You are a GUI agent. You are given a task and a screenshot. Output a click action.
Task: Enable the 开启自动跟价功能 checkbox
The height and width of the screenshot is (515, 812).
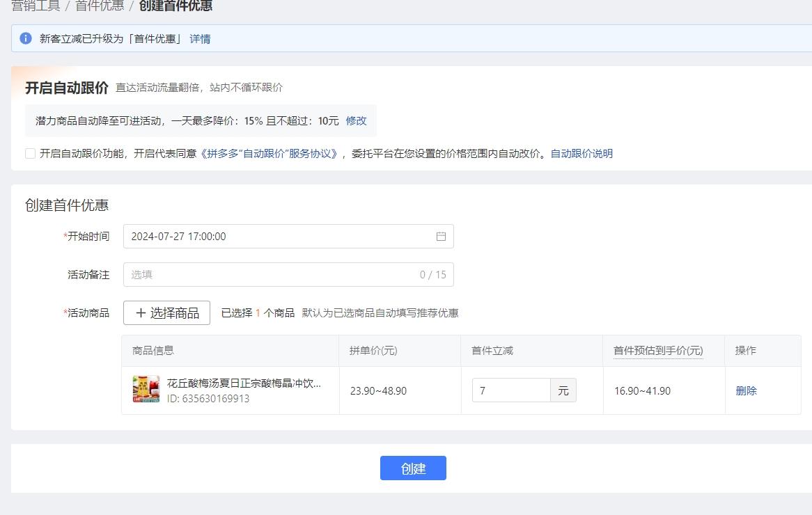point(30,152)
